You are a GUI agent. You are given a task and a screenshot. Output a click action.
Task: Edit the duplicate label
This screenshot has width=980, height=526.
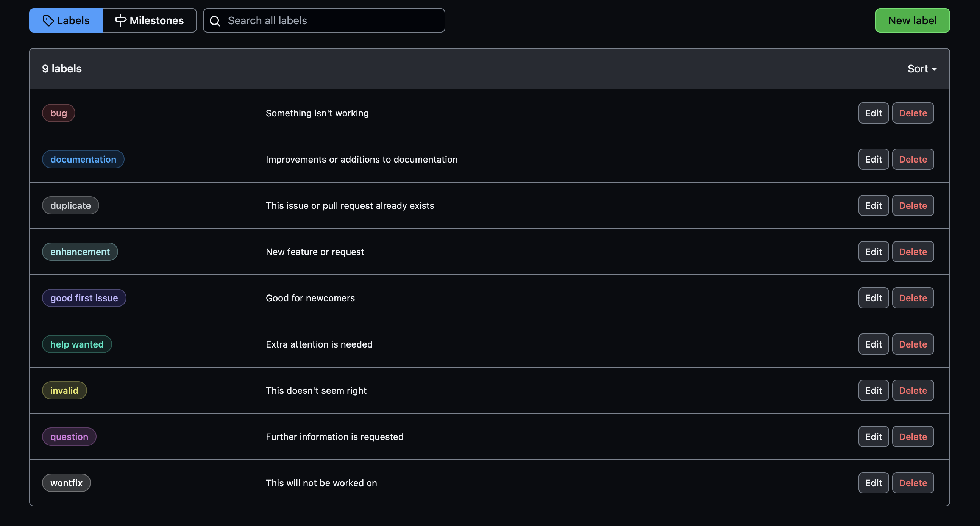[x=873, y=205]
